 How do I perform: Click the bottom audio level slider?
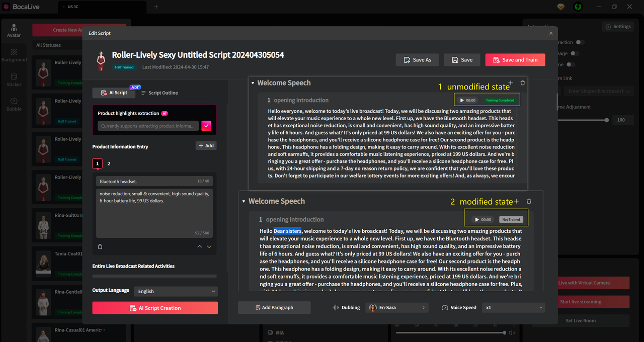[x=450, y=332]
